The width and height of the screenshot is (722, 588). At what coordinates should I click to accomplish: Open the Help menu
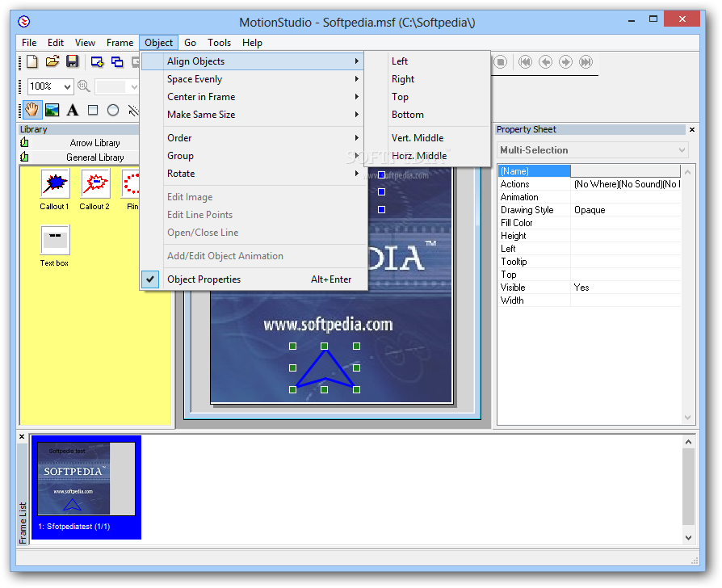(x=252, y=43)
